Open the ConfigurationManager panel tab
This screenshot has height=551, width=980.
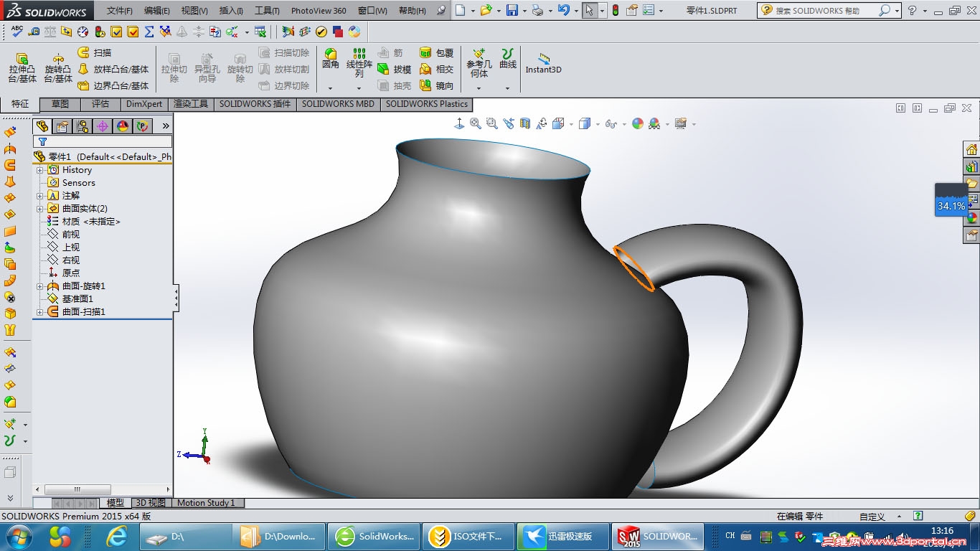(x=83, y=126)
